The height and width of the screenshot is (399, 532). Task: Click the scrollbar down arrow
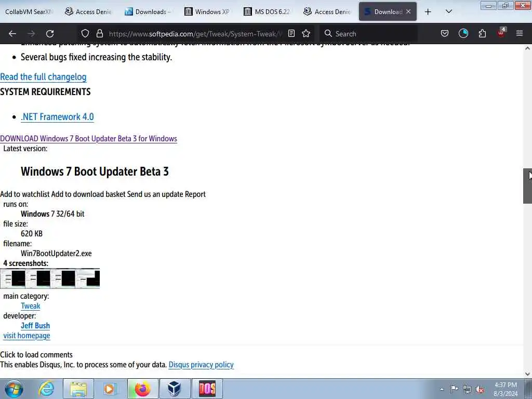coord(527,374)
